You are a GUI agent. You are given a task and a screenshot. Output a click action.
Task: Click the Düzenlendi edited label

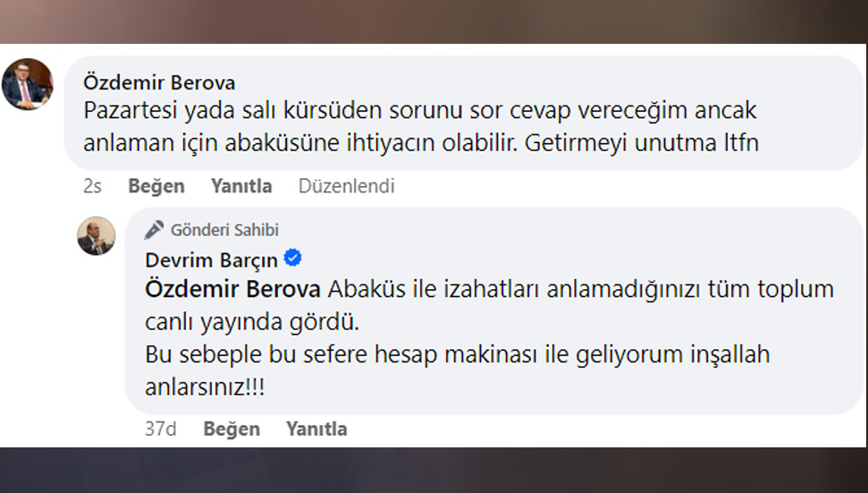pyautogui.click(x=346, y=186)
